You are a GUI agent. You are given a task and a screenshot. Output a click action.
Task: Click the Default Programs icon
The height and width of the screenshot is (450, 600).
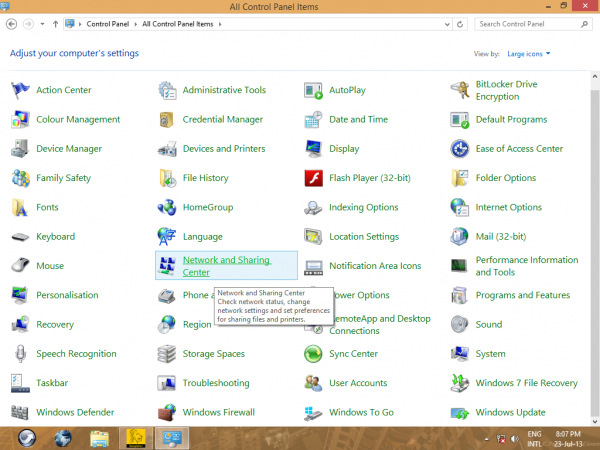click(460, 120)
